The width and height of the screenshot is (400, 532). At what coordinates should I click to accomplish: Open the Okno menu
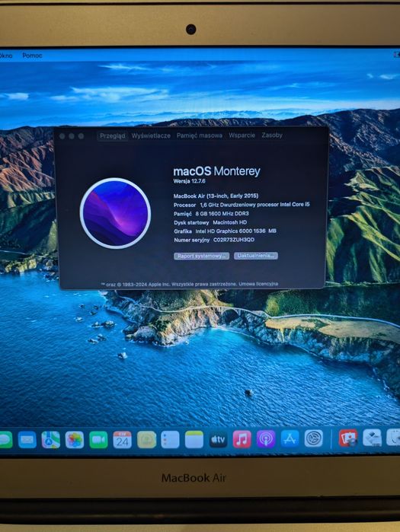click(5, 56)
